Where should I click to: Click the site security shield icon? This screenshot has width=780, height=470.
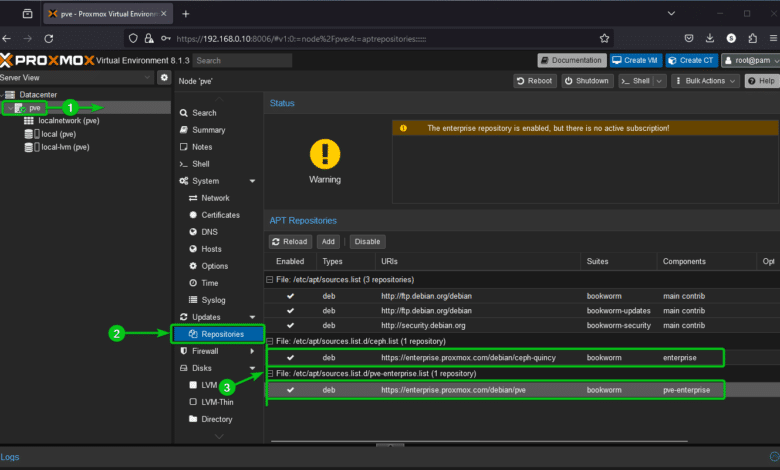[x=133, y=38]
